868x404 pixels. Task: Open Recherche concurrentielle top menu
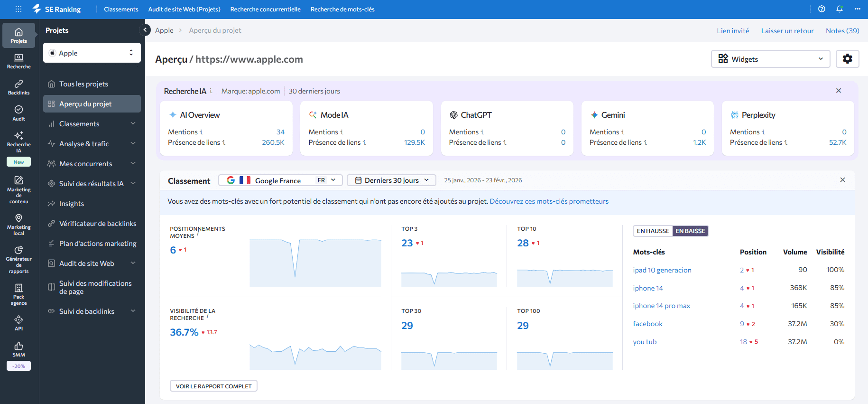coord(265,9)
